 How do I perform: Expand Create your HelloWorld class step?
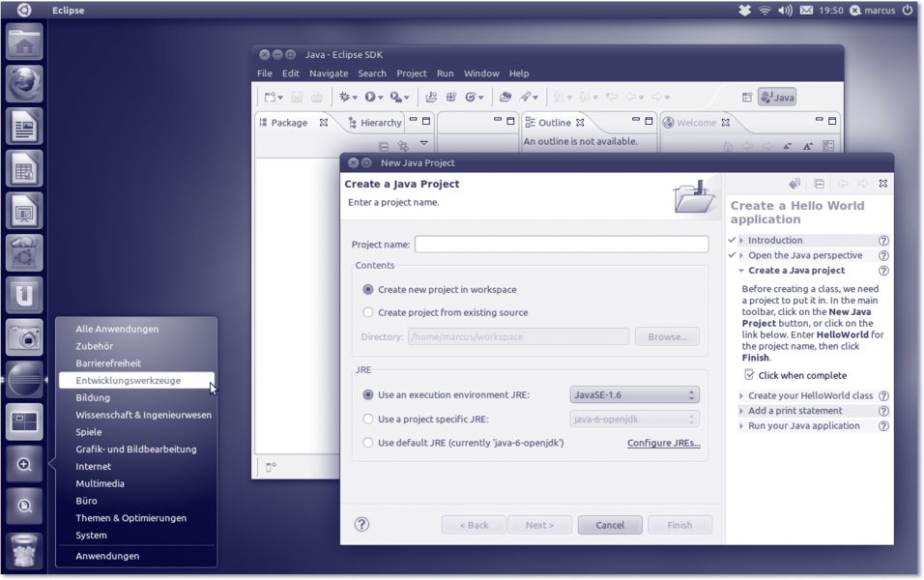pos(810,395)
